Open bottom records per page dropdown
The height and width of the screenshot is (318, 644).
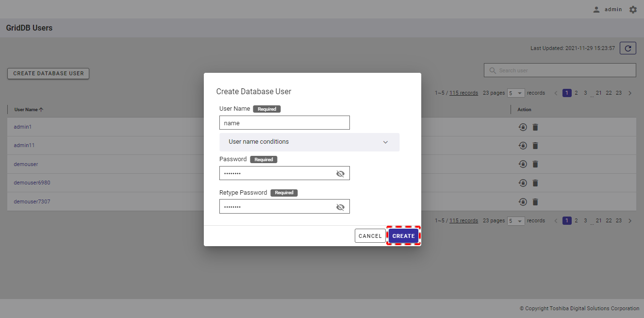pos(515,221)
